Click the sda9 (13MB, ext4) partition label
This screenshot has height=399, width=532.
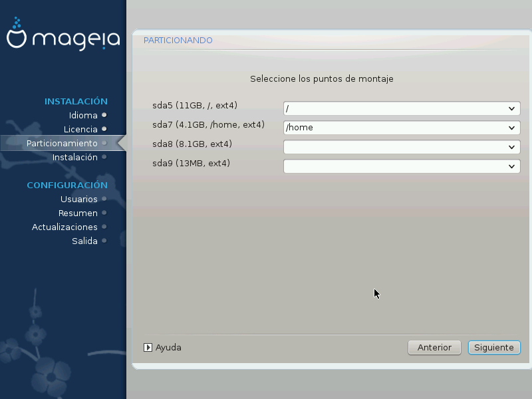[x=191, y=163]
